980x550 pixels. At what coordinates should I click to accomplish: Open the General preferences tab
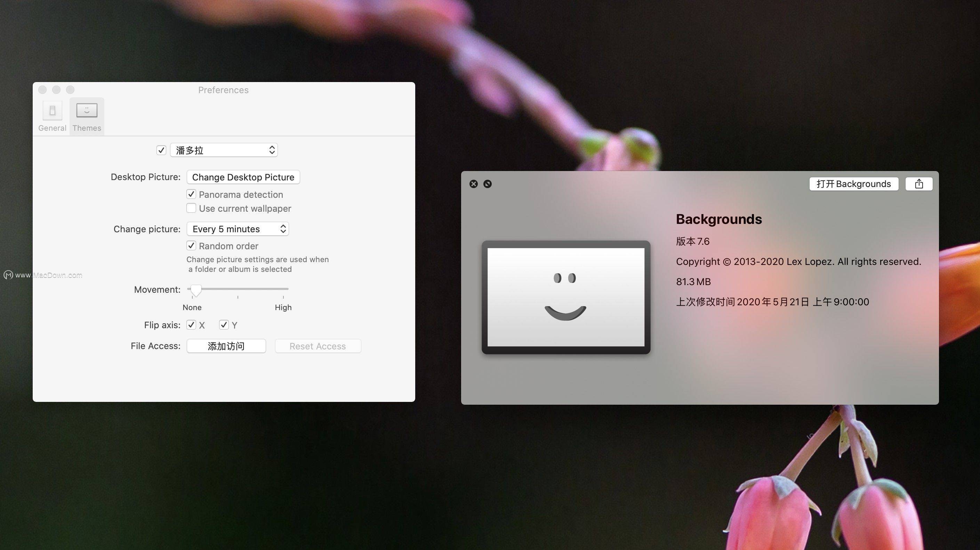click(x=52, y=116)
